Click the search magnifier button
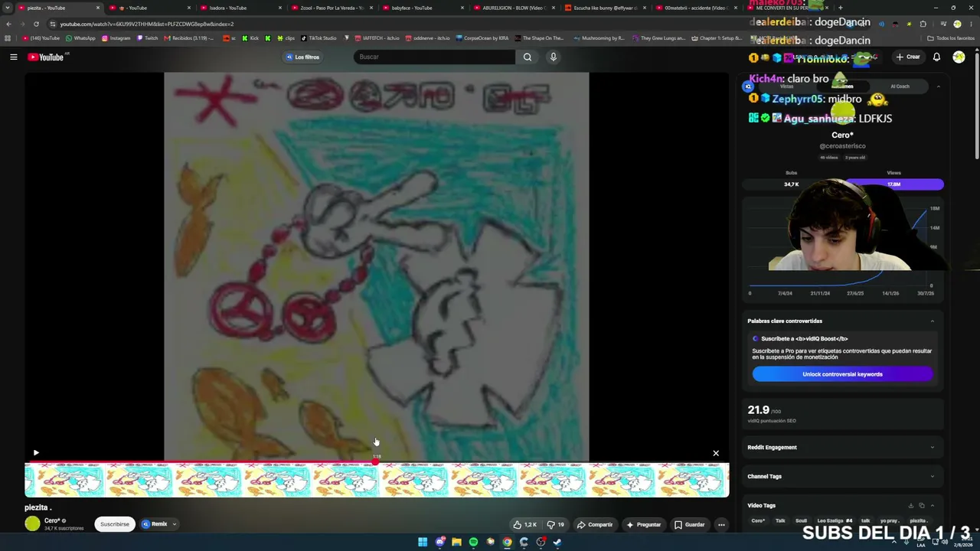The width and height of the screenshot is (980, 551). pyautogui.click(x=528, y=57)
